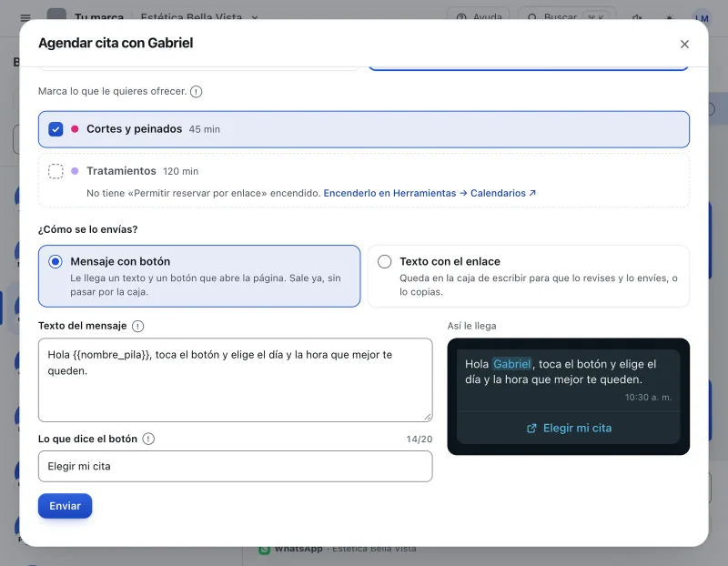728x566 pixels.
Task: Focus the Texto del mensaje text area
Action: click(236, 379)
